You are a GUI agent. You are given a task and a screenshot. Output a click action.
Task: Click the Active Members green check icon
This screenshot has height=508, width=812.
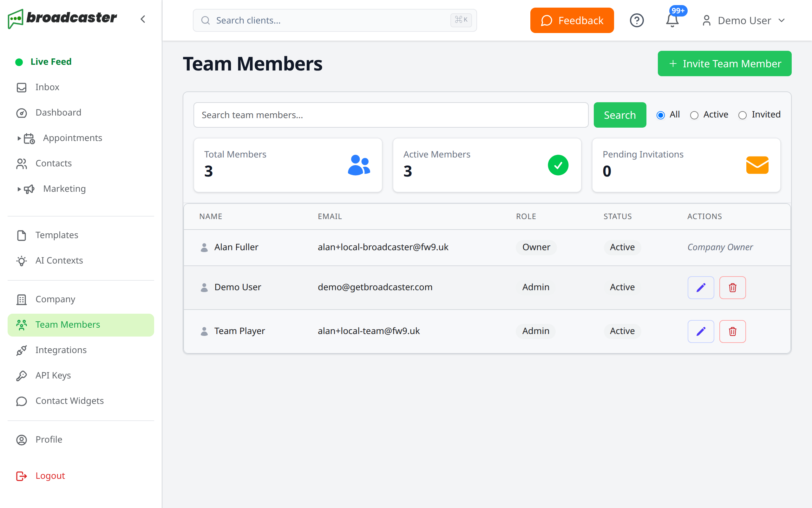click(558, 165)
